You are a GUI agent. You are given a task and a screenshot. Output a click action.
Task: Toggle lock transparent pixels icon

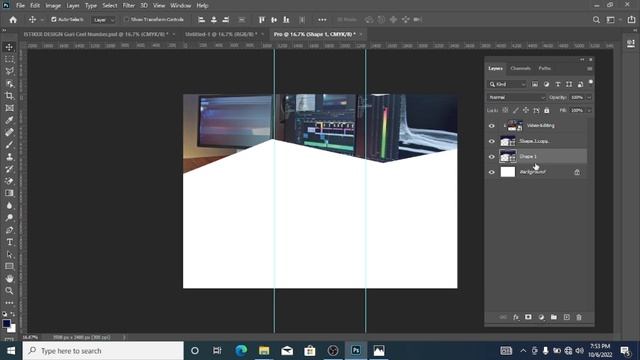coord(505,110)
